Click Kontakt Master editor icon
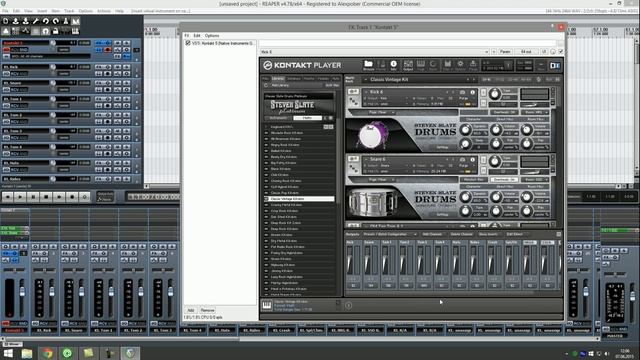Viewport: 640px width, 360px height. [381, 65]
